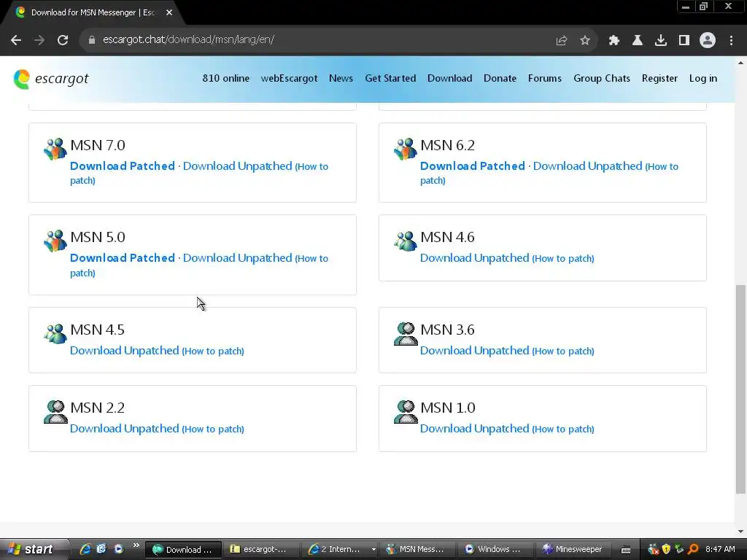Download Unpatched MSN 2.2
This screenshot has width=747, height=560.
pos(124,429)
